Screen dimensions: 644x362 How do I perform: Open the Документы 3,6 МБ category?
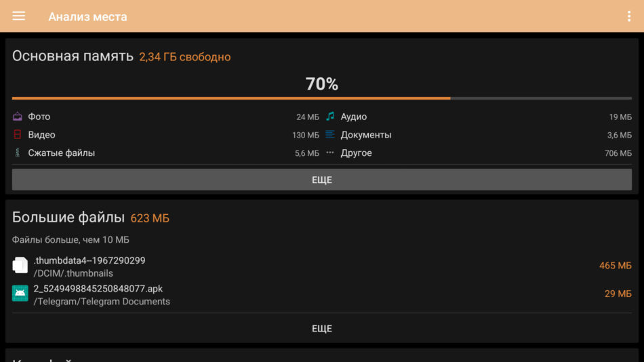479,135
